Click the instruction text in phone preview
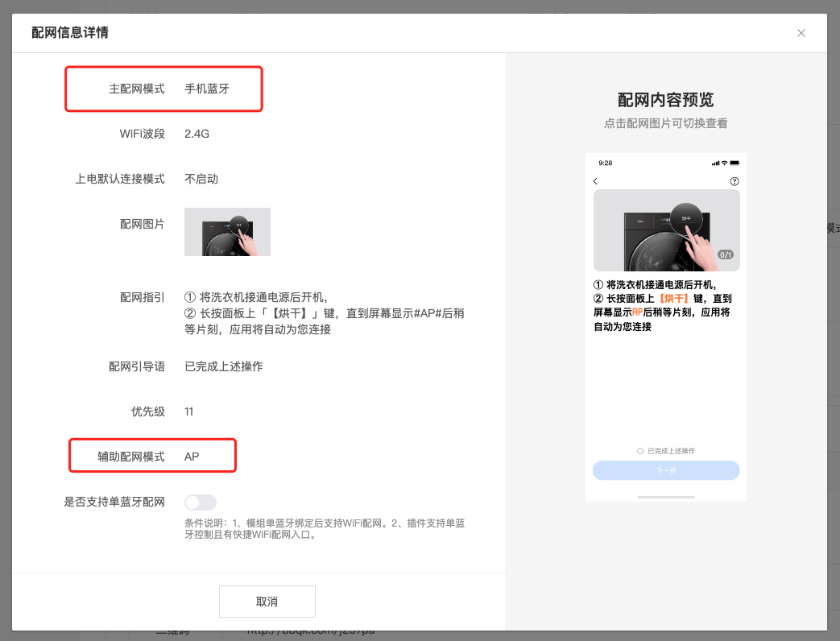 (x=663, y=306)
